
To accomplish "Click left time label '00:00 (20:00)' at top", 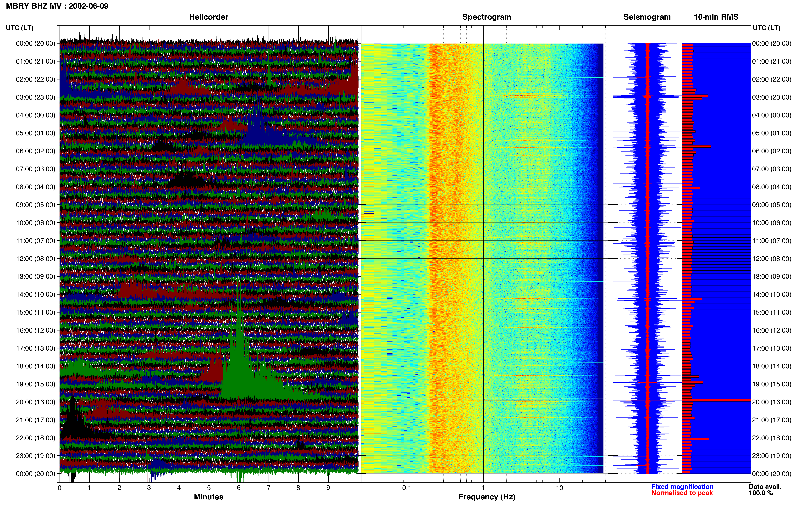I will [36, 43].
